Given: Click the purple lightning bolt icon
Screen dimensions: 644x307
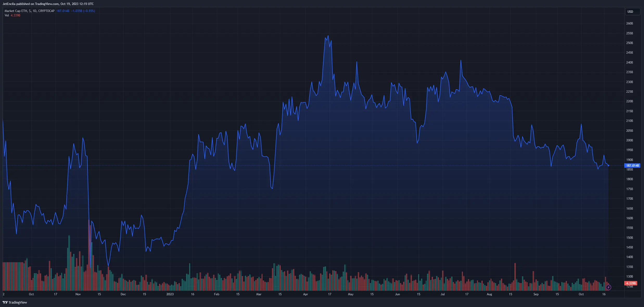Looking at the screenshot, I should point(608,287).
